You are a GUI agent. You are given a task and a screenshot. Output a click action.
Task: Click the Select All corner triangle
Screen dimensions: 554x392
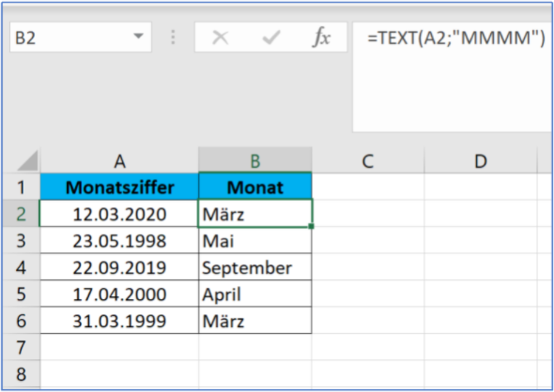click(x=27, y=161)
